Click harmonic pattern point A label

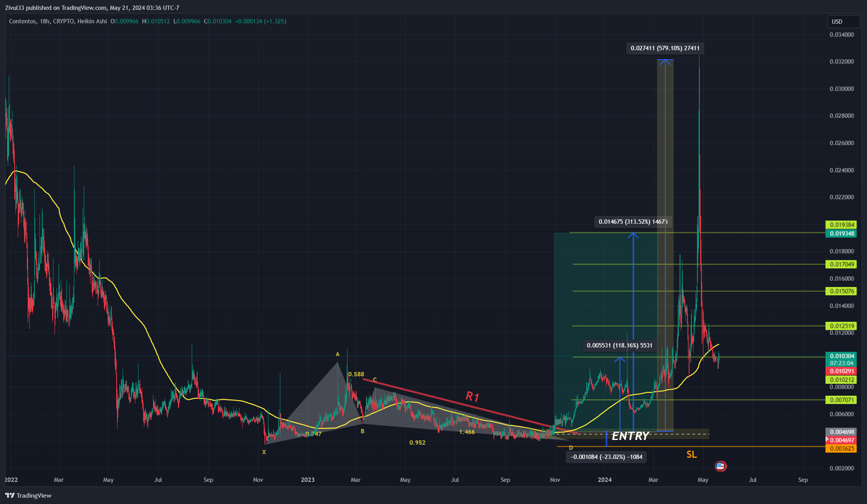338,354
